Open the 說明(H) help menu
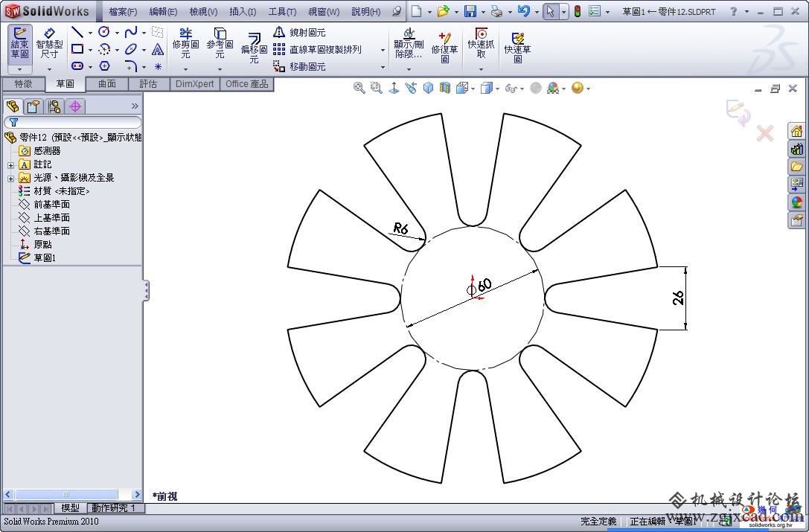 (366, 11)
